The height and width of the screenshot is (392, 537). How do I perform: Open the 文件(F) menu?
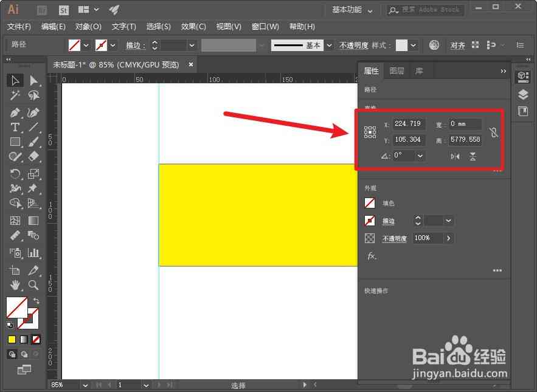pyautogui.click(x=19, y=27)
